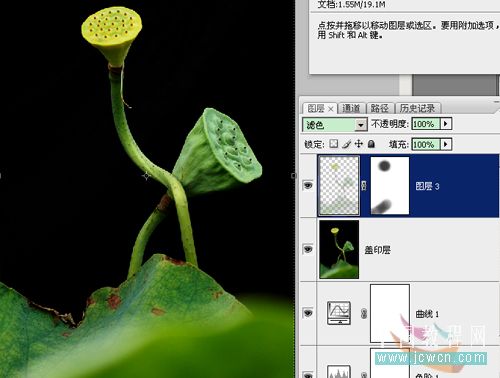The width and height of the screenshot is (500, 378).
Task: Click the 填充 value field
Action: [x=426, y=144]
